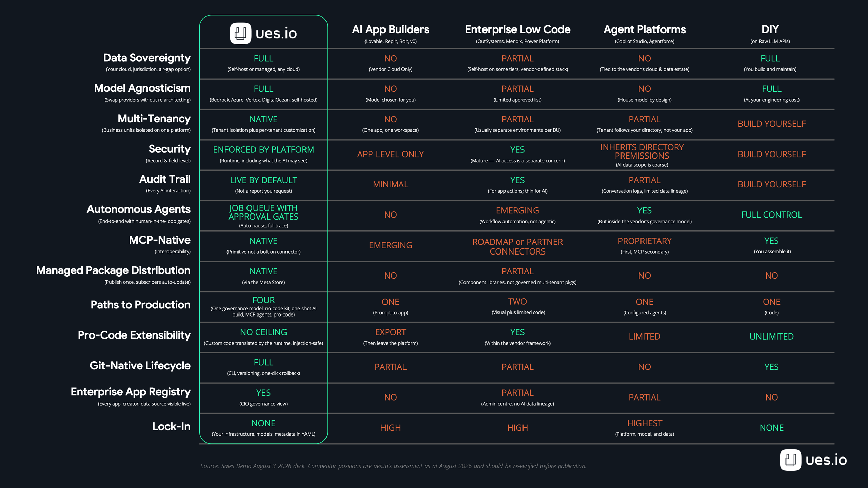
Task: Click the Security row label
Action: (170, 149)
